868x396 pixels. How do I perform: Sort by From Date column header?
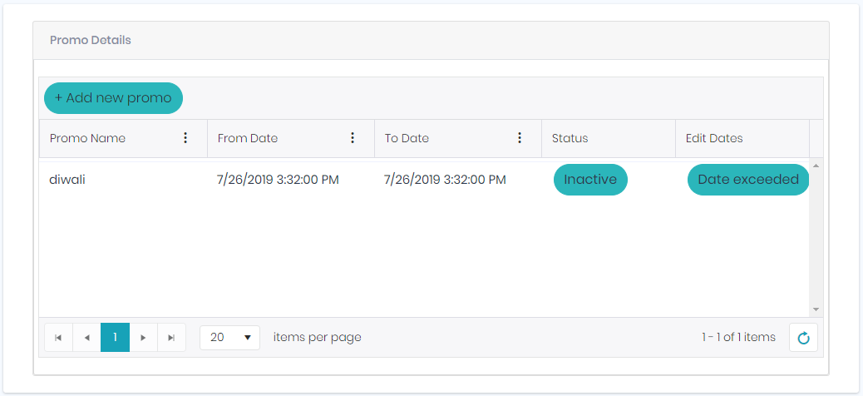point(248,138)
